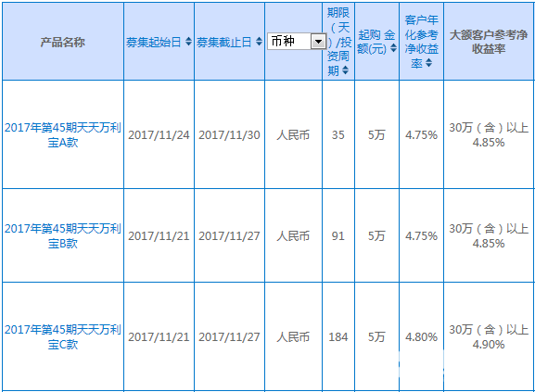Sort by 募集起始日 column header
This screenshot has height=392, width=535.
coord(154,43)
